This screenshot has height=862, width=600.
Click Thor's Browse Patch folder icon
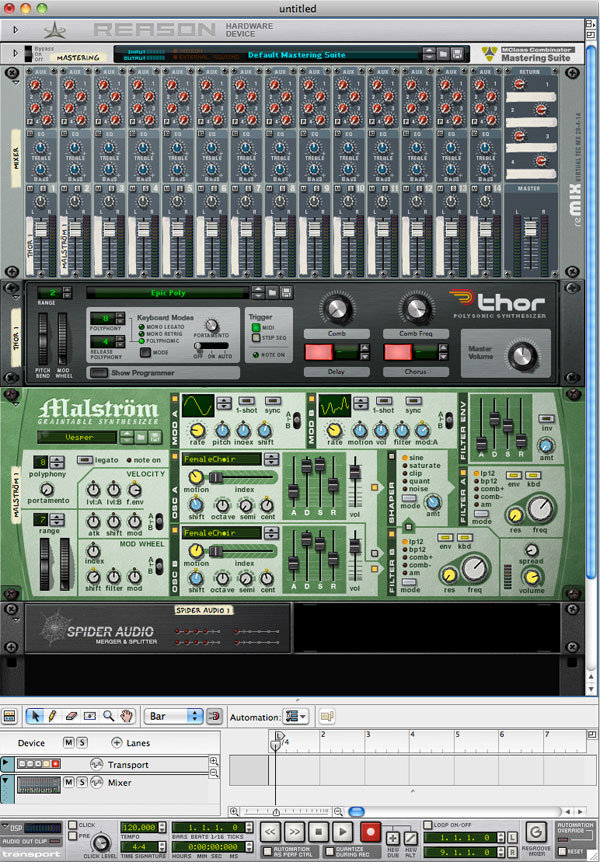pos(272,293)
